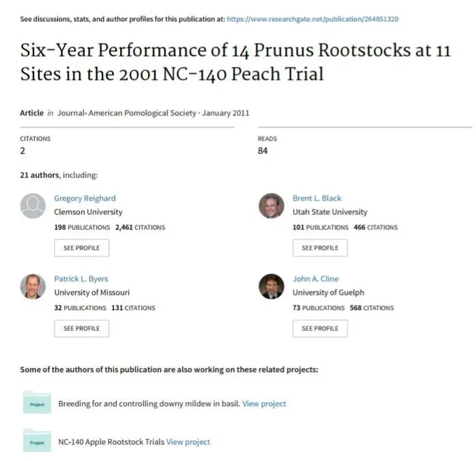The height and width of the screenshot is (461, 476).
Task: Click the citations count number 2
Action: (23, 151)
